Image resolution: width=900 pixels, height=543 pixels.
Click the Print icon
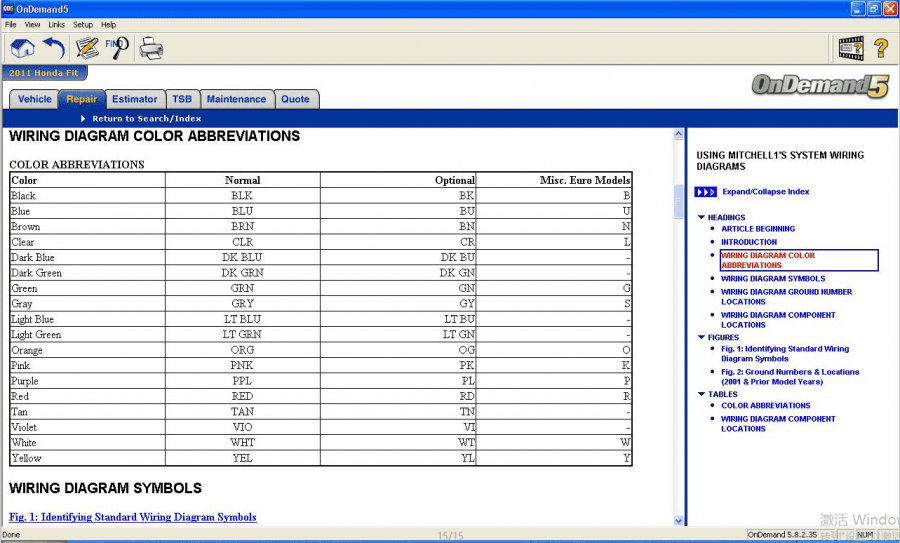151,48
